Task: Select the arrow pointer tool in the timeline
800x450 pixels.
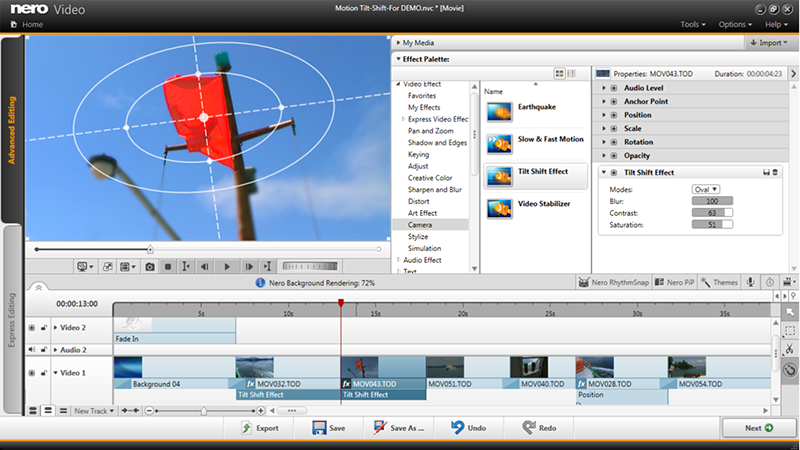Action: coord(790,312)
